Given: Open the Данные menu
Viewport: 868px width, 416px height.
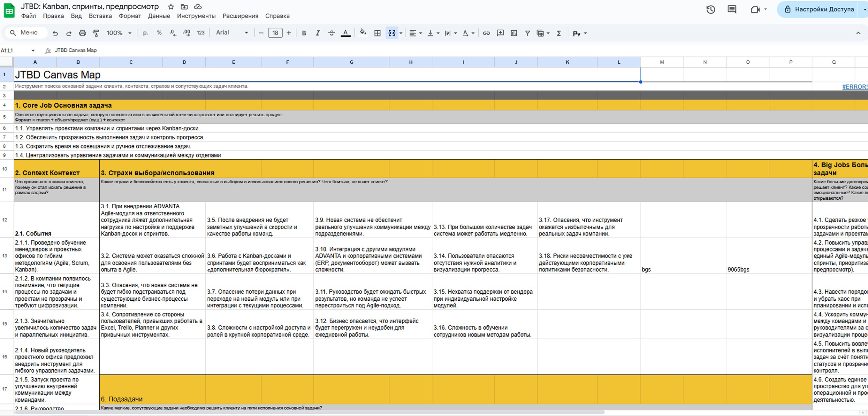Looking at the screenshot, I should (x=159, y=16).
